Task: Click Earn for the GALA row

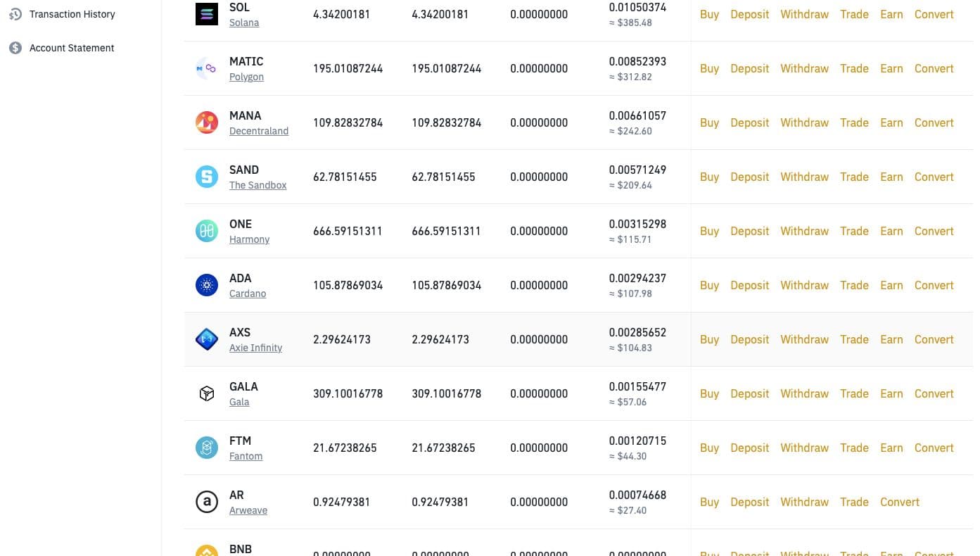Action: 891,393
